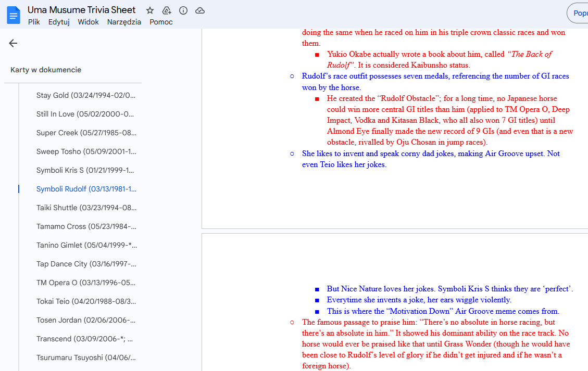Click the add to Drive shortcut icon

[167, 10]
